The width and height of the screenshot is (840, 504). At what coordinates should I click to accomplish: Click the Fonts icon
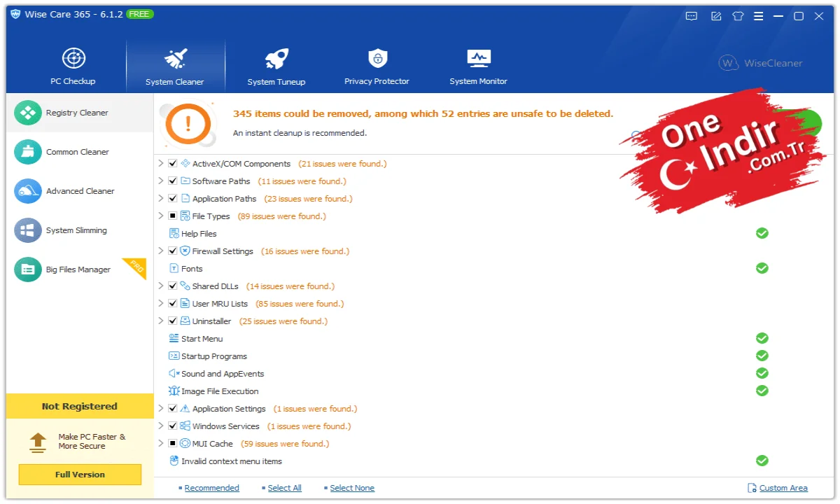tap(174, 269)
